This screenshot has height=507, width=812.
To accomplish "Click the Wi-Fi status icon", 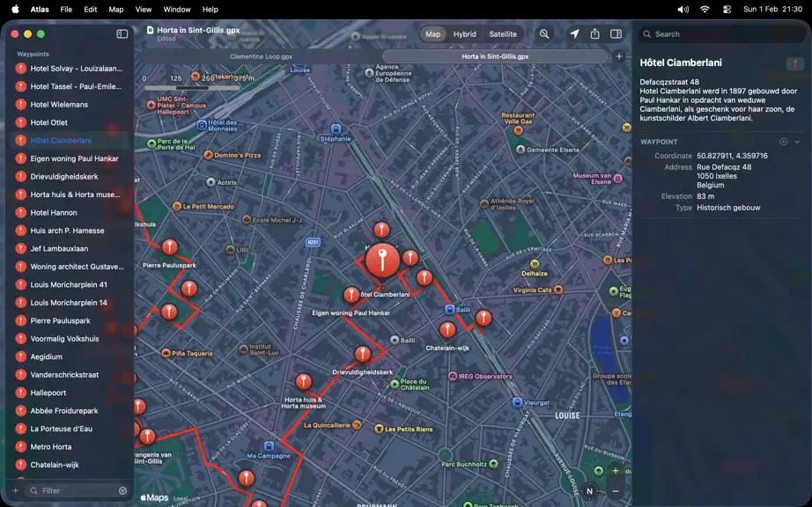I will [x=705, y=10].
